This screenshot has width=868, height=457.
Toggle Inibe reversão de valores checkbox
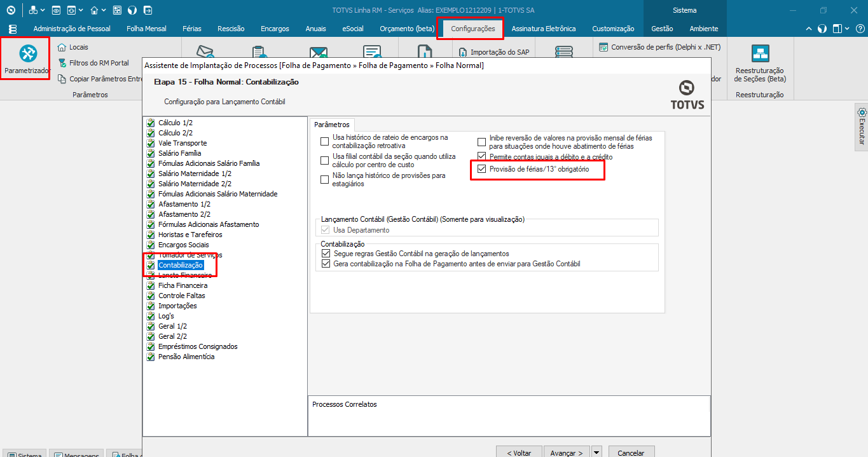[x=482, y=141]
